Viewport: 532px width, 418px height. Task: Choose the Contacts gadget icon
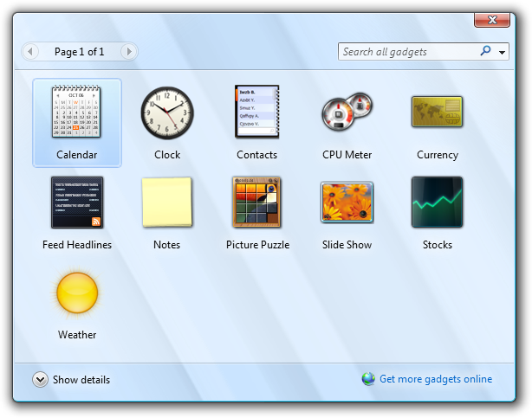coord(256,112)
